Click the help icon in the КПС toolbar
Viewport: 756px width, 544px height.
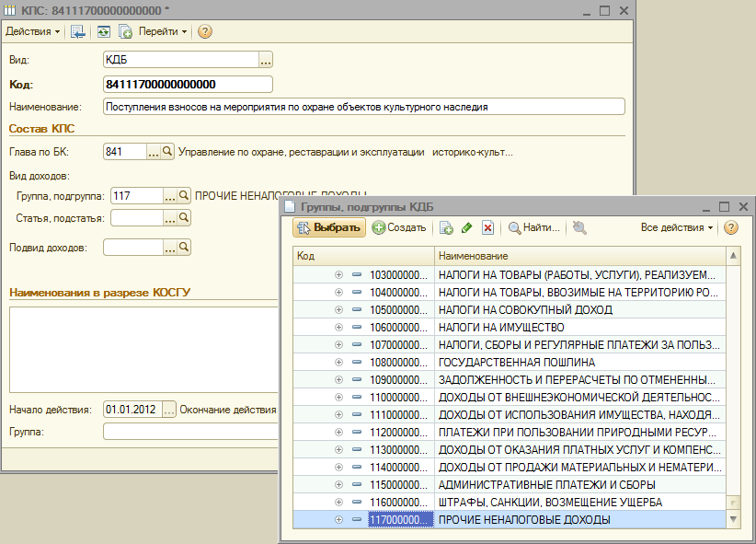pos(204,31)
